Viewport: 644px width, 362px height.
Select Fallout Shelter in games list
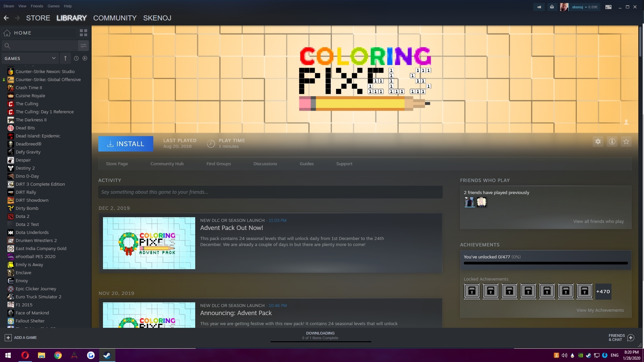click(x=30, y=321)
